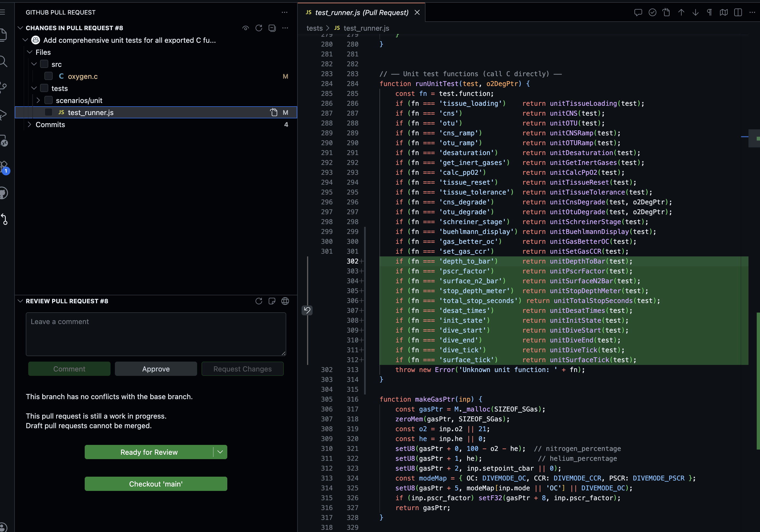Click the Approve button
Screen dimensions: 760x532
coord(156,369)
